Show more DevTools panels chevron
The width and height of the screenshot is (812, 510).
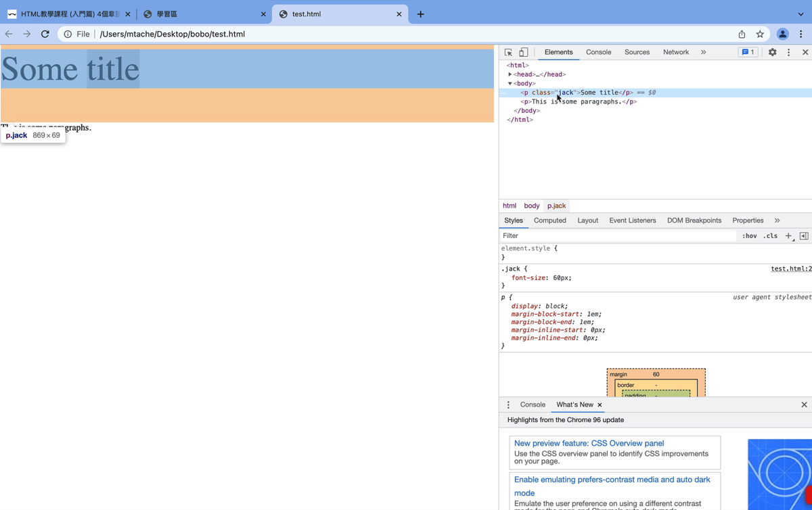point(703,52)
